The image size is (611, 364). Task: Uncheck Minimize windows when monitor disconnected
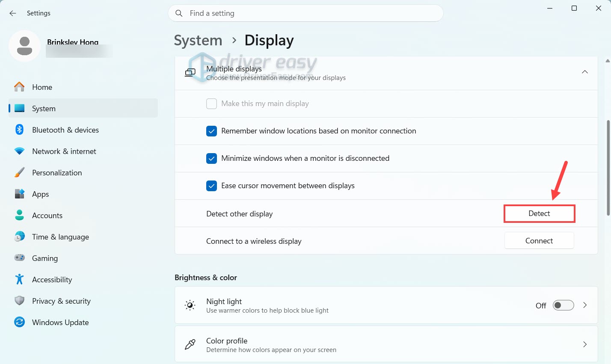(211, 158)
